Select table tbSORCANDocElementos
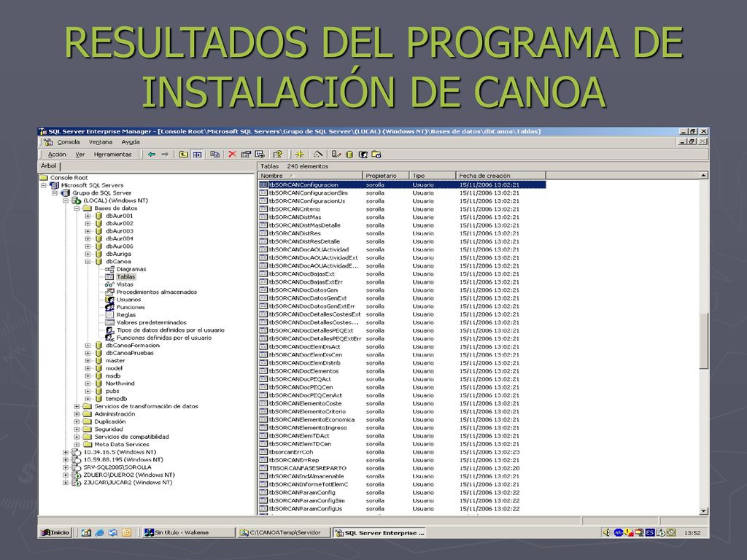 click(x=303, y=371)
